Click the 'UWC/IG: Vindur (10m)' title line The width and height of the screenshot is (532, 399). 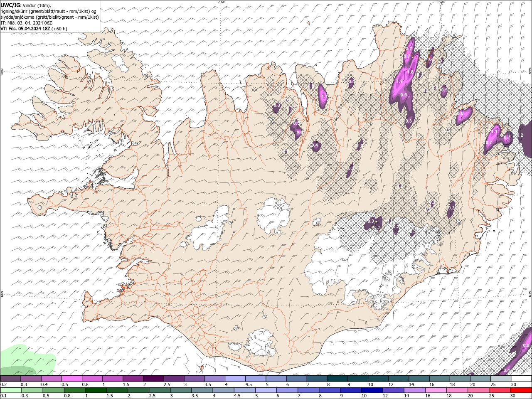tap(26, 5)
